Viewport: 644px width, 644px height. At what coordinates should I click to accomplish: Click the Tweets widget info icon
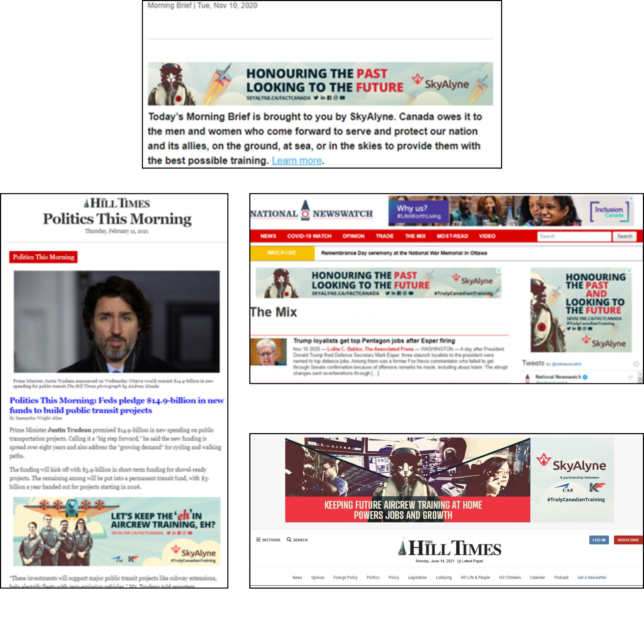[636, 364]
